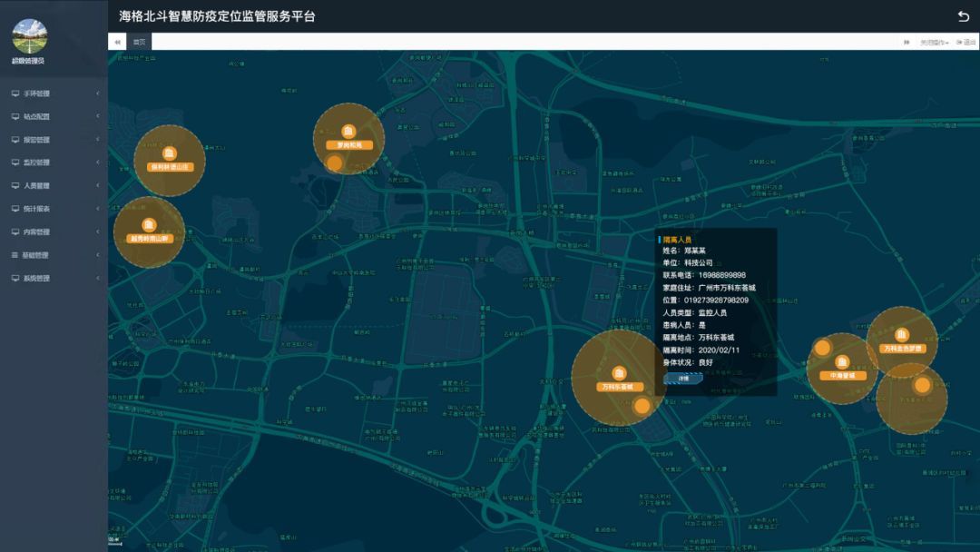980x552 pixels.
Task: Open the 关闭操作 dropdown
Action: click(934, 42)
